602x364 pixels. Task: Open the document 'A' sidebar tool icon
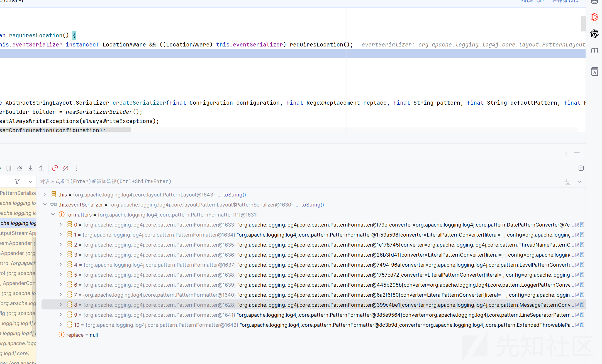click(594, 72)
